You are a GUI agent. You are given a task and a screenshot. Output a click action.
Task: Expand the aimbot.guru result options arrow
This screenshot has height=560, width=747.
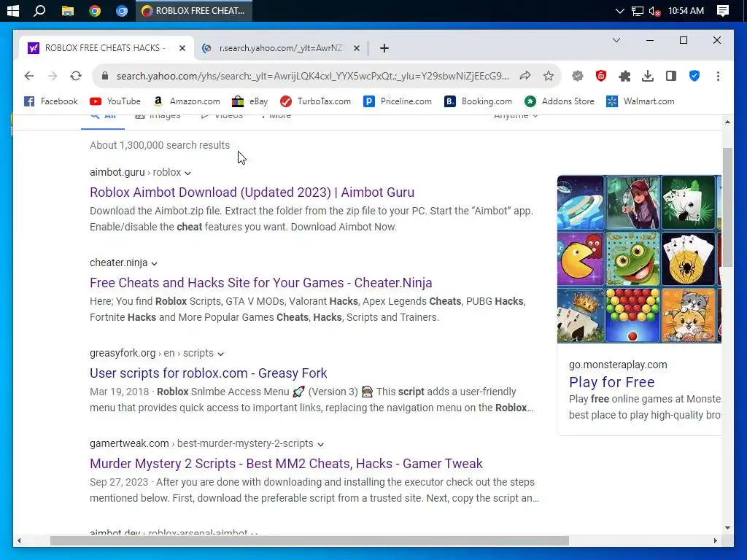187,173
